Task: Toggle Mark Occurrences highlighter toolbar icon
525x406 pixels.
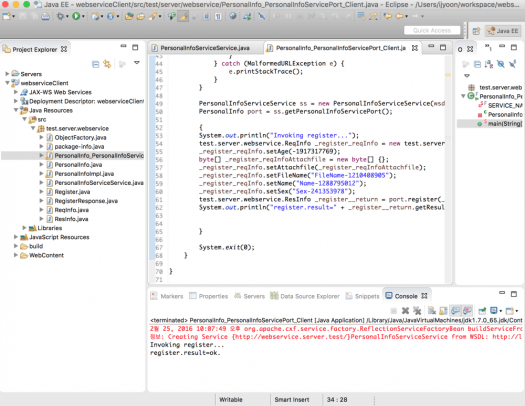Action: click(x=183, y=16)
